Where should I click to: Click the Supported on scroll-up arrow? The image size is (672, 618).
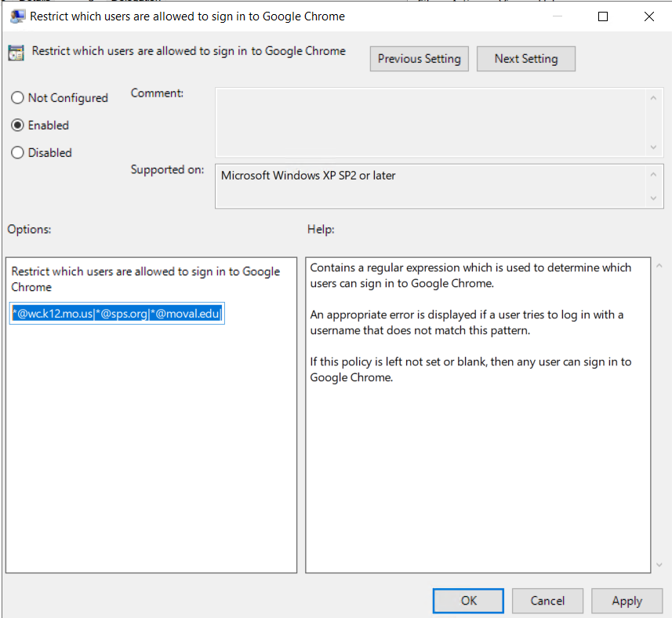tap(653, 174)
